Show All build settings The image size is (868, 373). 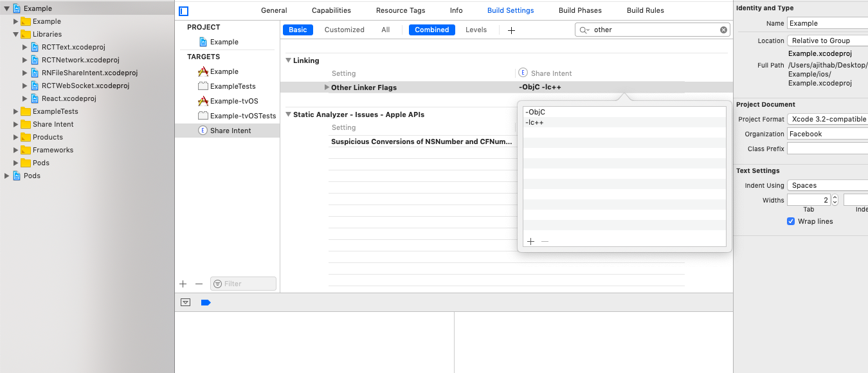[385, 30]
